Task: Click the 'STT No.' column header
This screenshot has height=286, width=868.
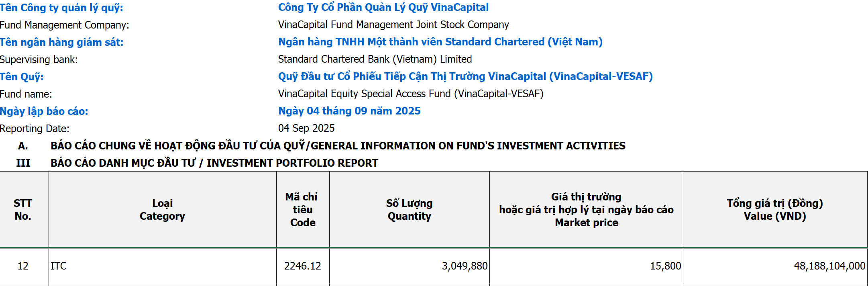Action: click(23, 210)
